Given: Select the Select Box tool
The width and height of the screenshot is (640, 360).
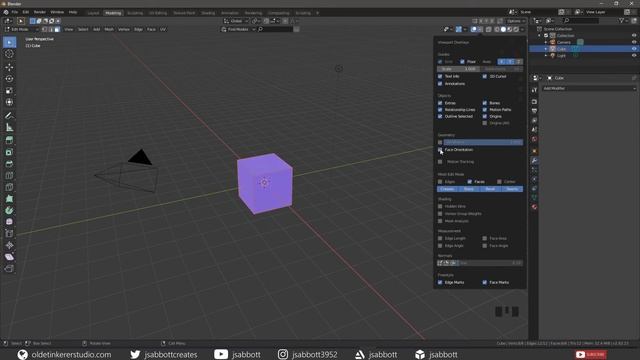Looking at the screenshot, I should [x=9, y=42].
